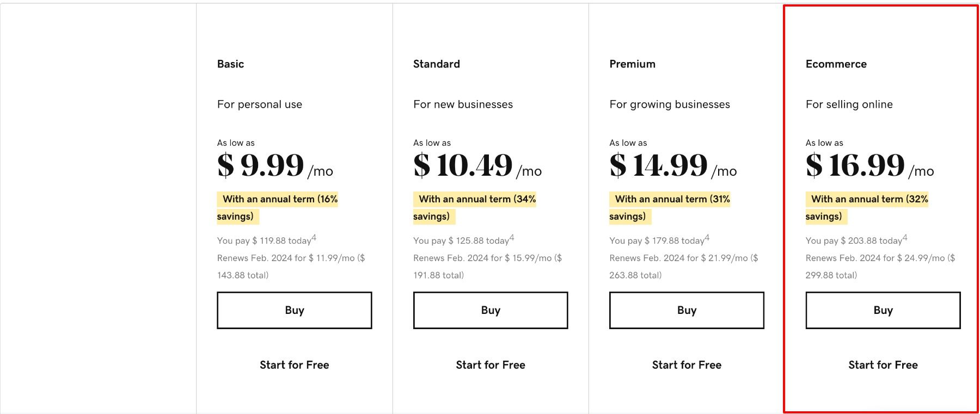Click footnote 4 beside Standard's $125.88 payment

pos(511,236)
